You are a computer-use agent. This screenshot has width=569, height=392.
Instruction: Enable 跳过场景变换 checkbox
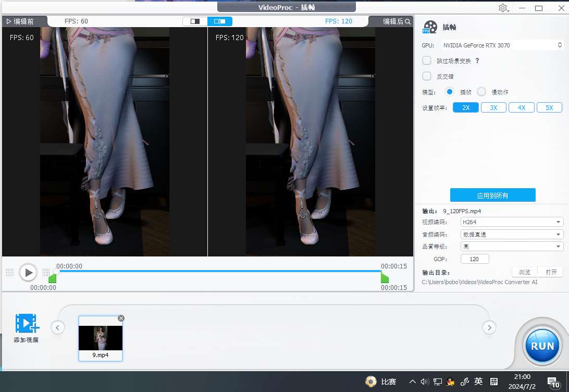[427, 60]
